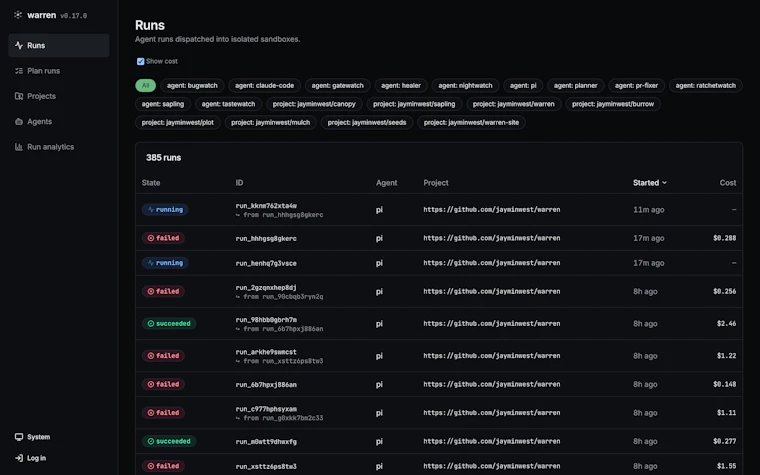The image size is (760, 475).
Task: Click the Log in arrow icon
Action: click(19, 458)
